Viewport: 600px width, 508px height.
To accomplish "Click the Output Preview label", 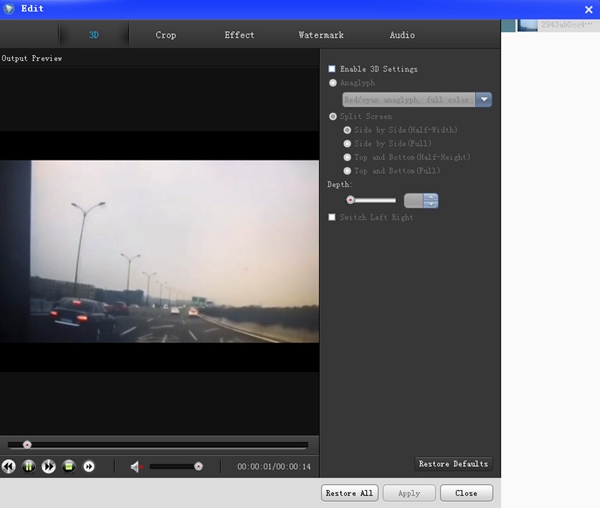I will tap(32, 58).
